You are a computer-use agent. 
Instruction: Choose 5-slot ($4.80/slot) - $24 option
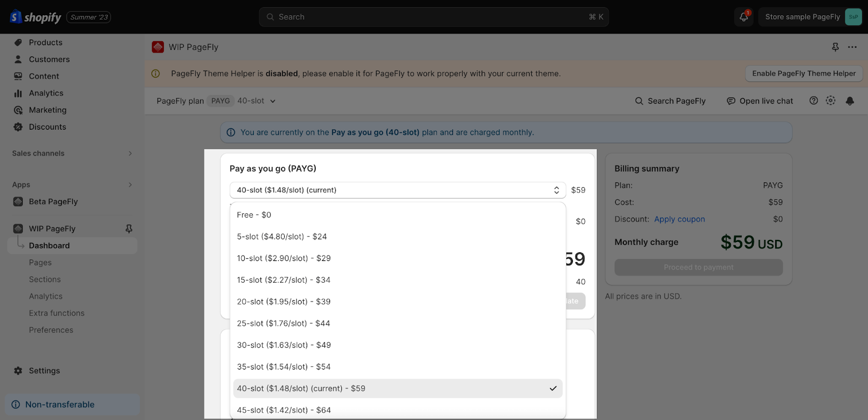click(398, 237)
